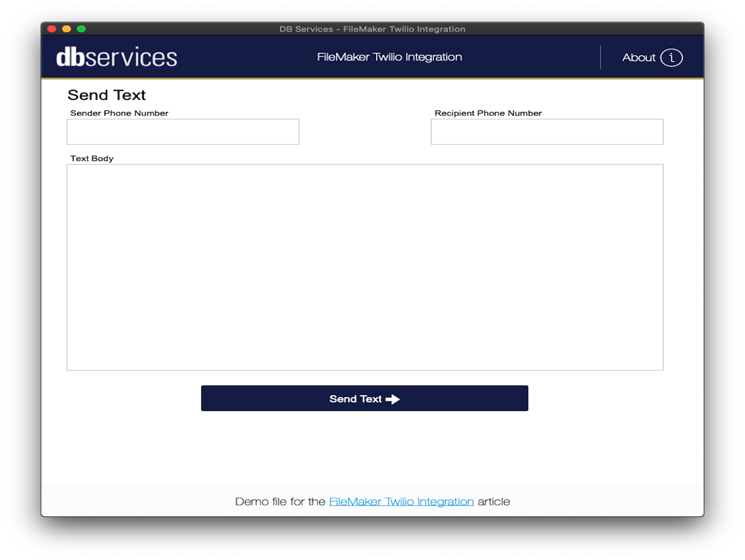This screenshot has height=560, width=745.
Task: Maximize the window using green button
Action: point(81,29)
